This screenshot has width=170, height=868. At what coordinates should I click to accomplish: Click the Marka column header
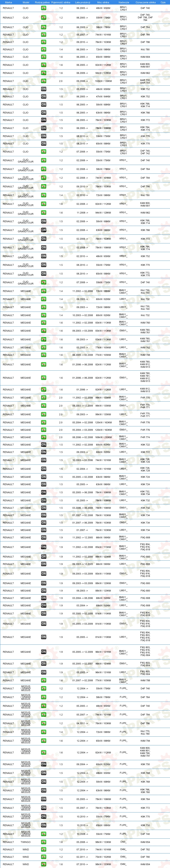pyautogui.click(x=8, y=2)
